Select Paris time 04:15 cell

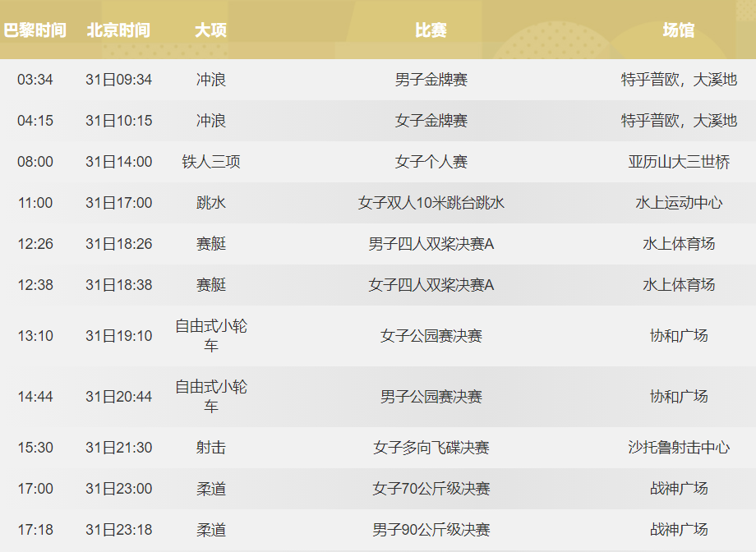coord(35,121)
